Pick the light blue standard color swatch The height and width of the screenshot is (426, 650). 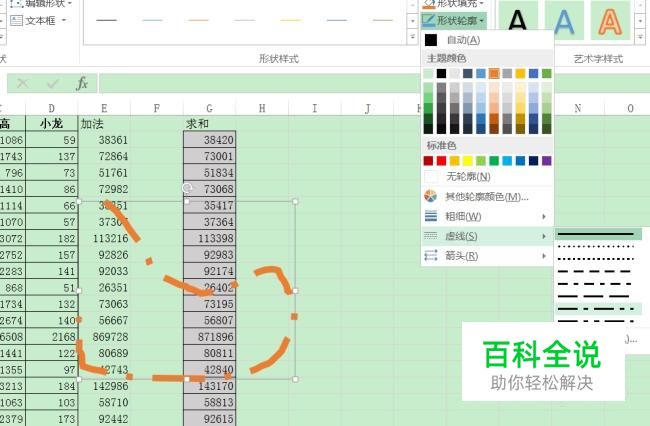[507, 161]
